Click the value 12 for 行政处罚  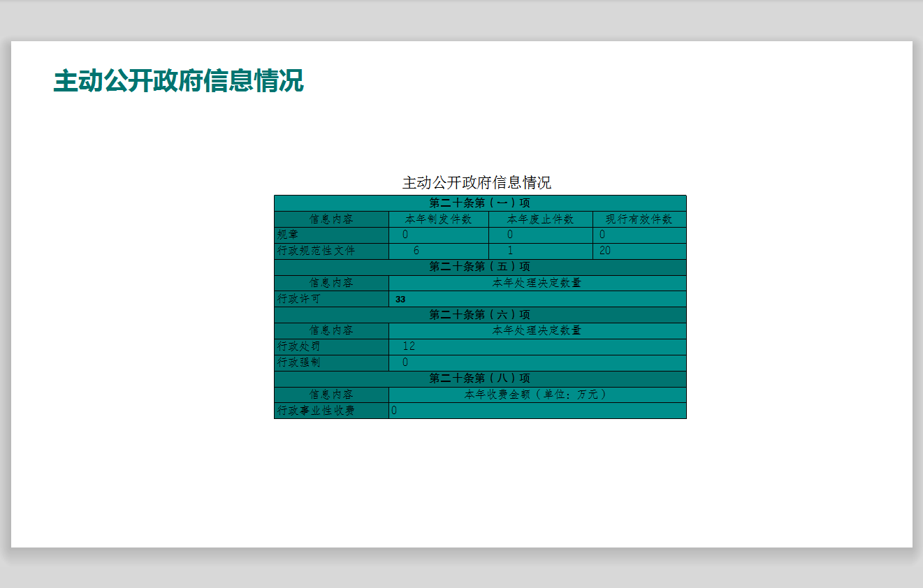[409, 346]
